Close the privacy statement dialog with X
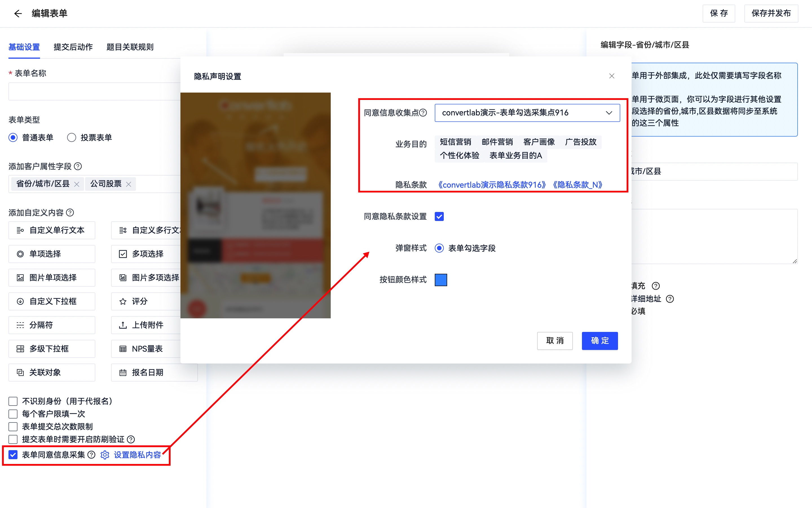Viewport: 812px width, 508px height. 612,76
